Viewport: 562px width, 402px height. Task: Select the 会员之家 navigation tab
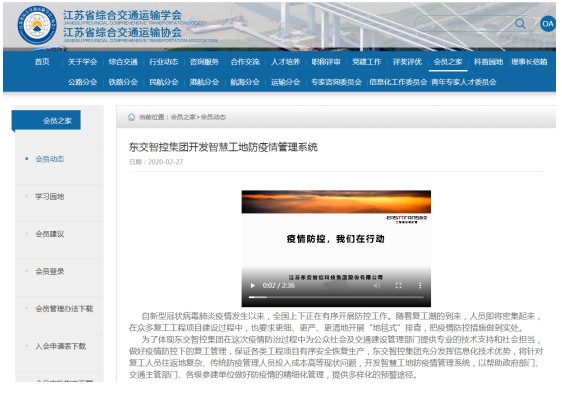(x=448, y=62)
